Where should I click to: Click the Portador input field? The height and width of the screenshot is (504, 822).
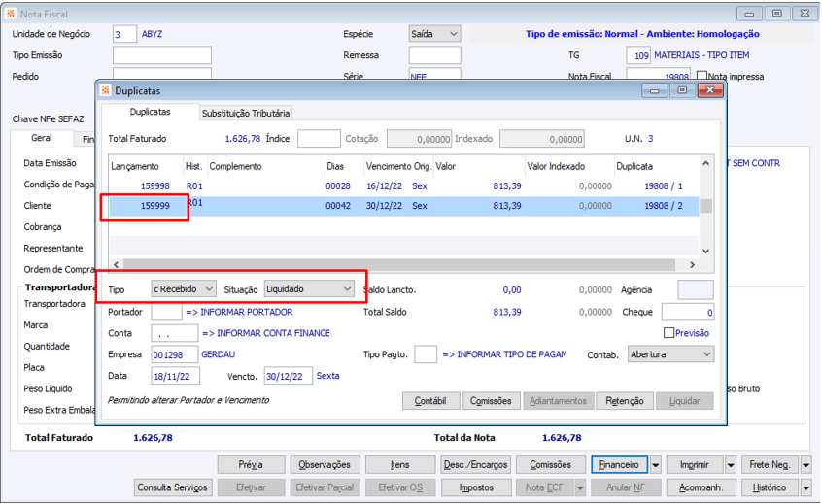click(166, 312)
